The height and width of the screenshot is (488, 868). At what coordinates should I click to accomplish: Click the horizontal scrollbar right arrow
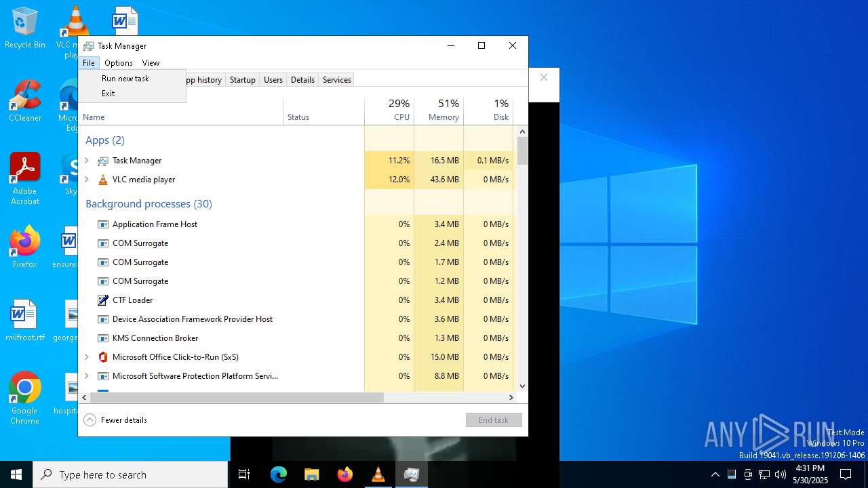coord(511,398)
